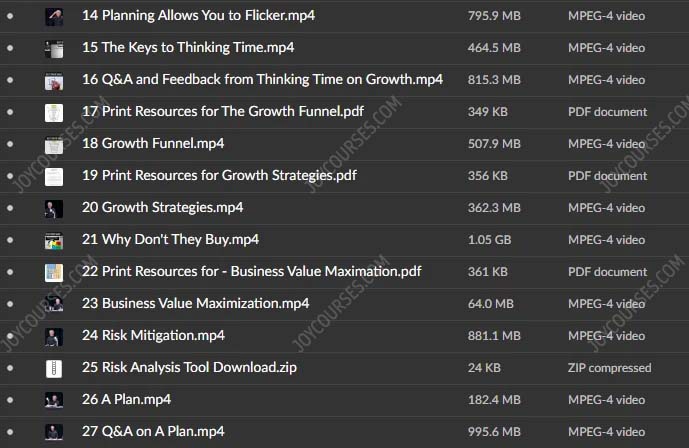Select the document icon of 19 Growth Strategies pdf
689x448 pixels.
tap(54, 177)
